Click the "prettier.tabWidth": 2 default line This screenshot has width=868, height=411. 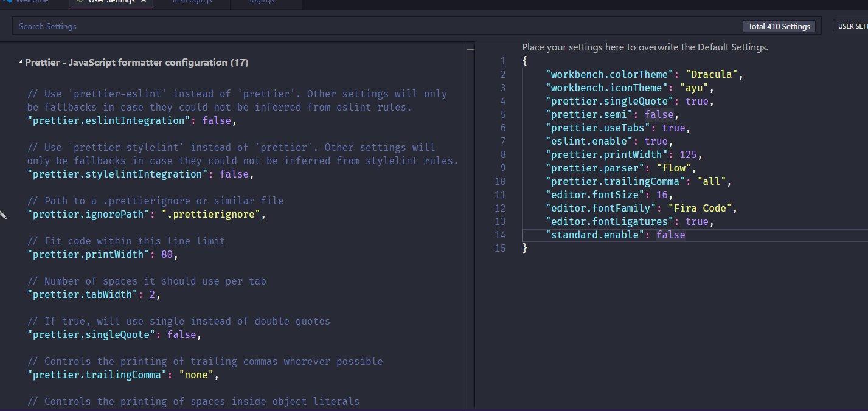[x=94, y=295]
